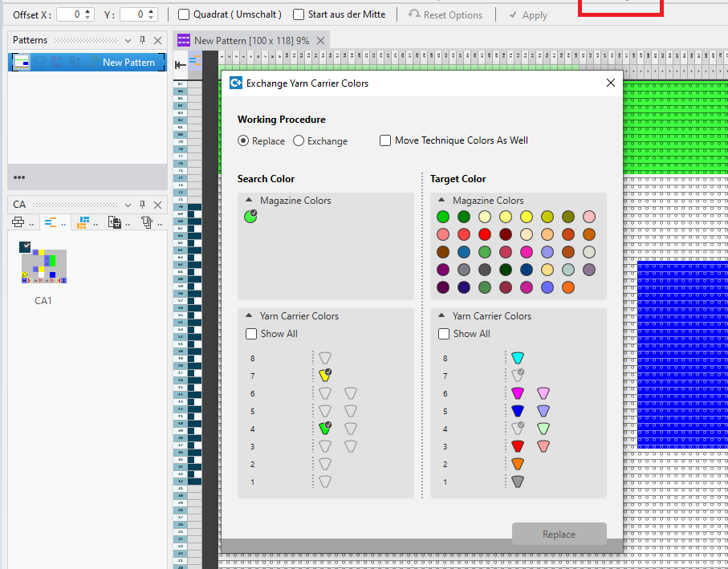
Task: Pick gray yarn carrier 1 in Target Color
Action: [x=518, y=482]
